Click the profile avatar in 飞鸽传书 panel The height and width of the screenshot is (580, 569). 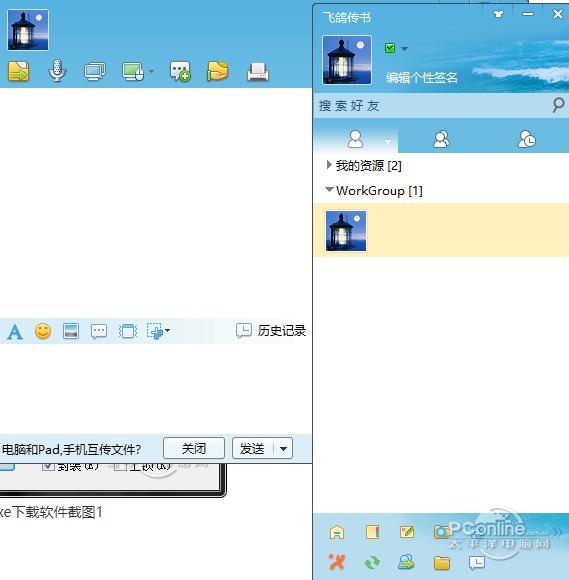pos(347,60)
